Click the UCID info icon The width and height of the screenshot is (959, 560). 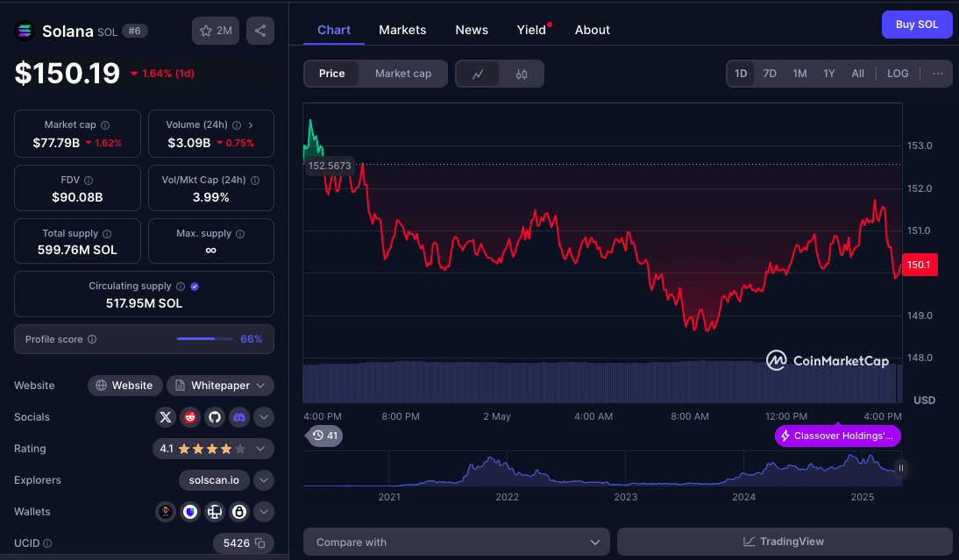point(47,543)
